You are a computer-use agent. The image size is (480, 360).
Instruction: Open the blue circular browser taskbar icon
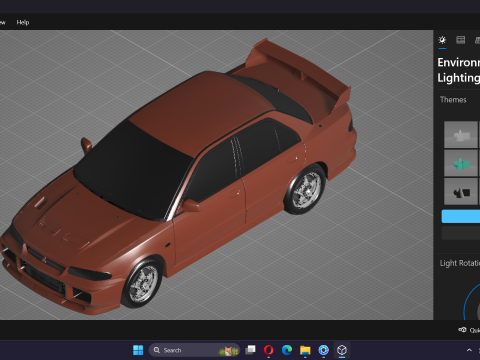tap(323, 350)
